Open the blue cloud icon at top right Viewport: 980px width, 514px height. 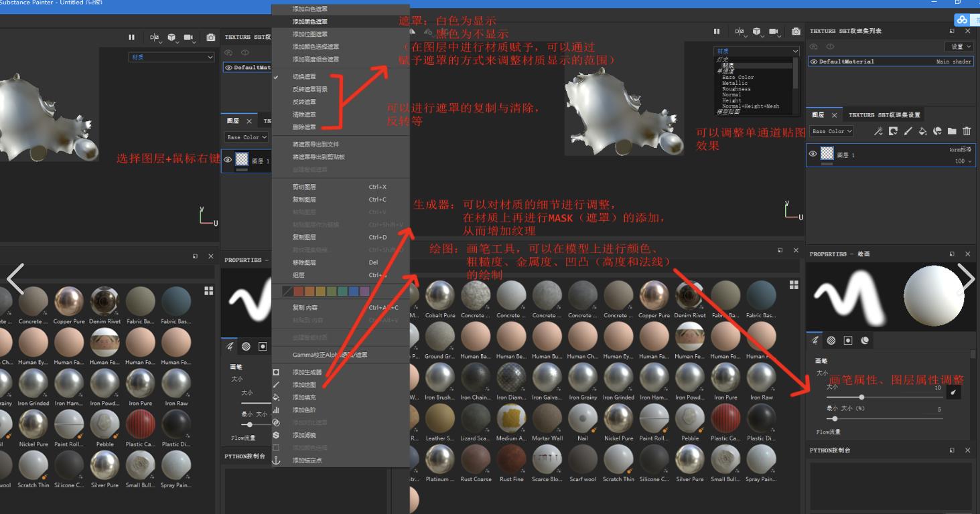click(962, 20)
